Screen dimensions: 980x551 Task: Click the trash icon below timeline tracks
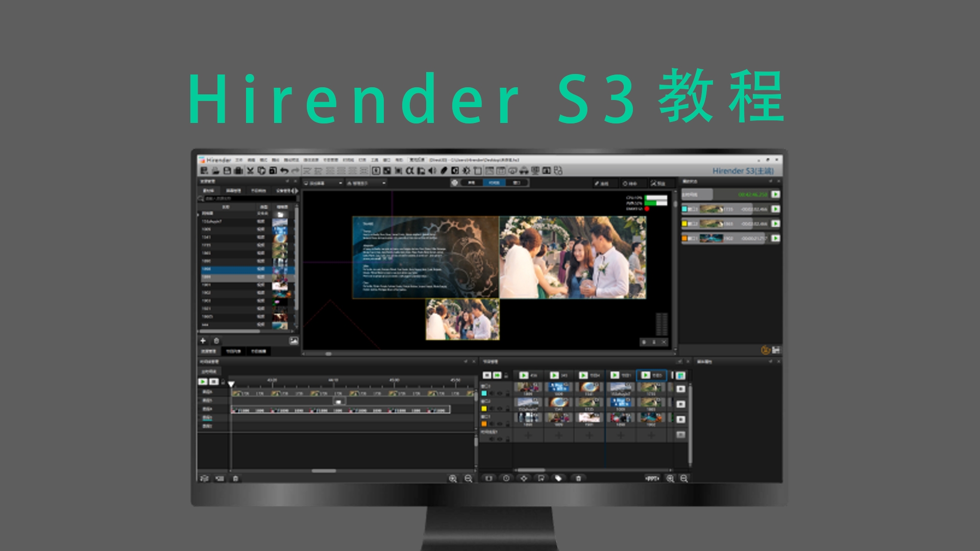235,479
